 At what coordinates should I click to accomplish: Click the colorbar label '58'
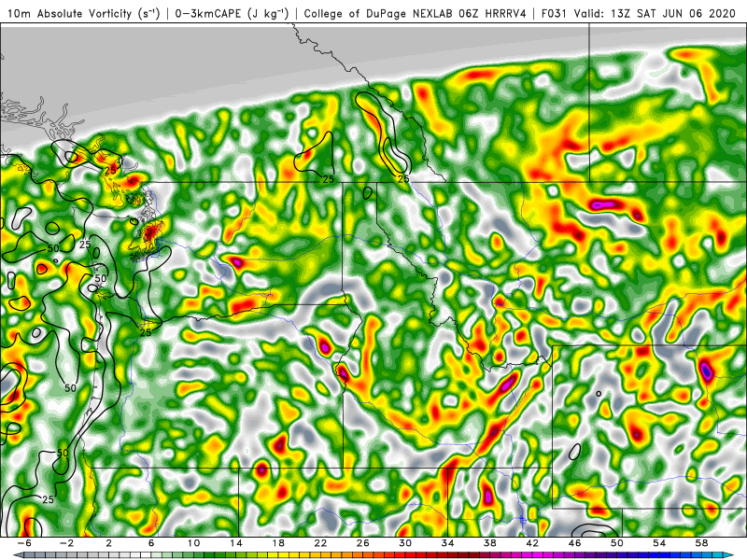(702, 543)
